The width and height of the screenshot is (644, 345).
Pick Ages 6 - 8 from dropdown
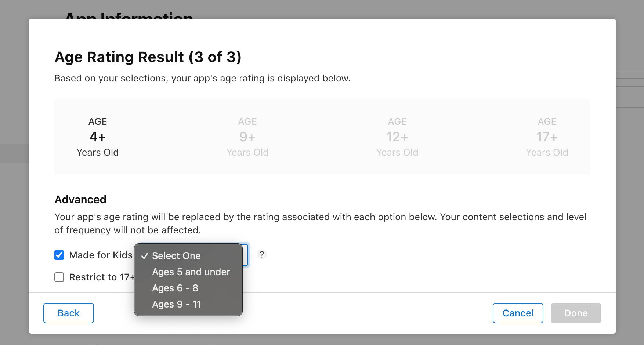coord(175,288)
